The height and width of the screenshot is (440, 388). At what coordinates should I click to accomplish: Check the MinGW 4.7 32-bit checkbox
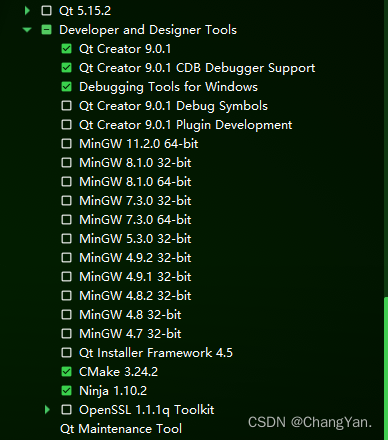coord(66,334)
